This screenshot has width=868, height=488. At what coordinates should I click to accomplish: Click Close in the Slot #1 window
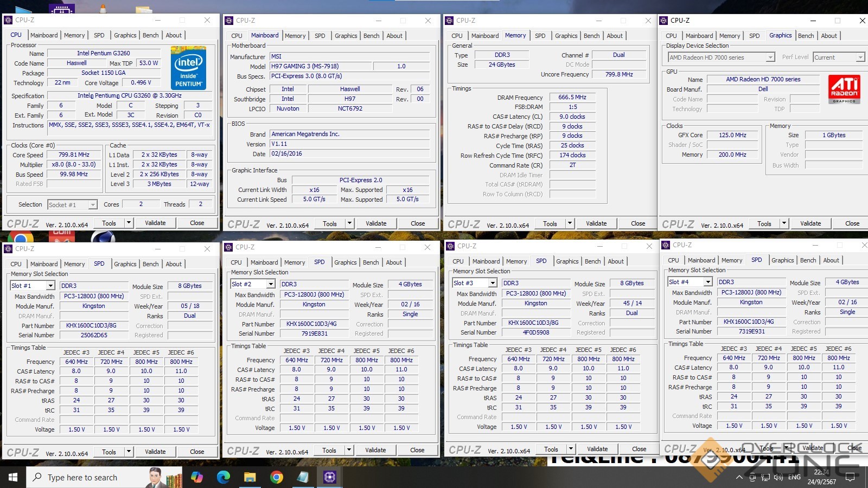click(x=197, y=452)
